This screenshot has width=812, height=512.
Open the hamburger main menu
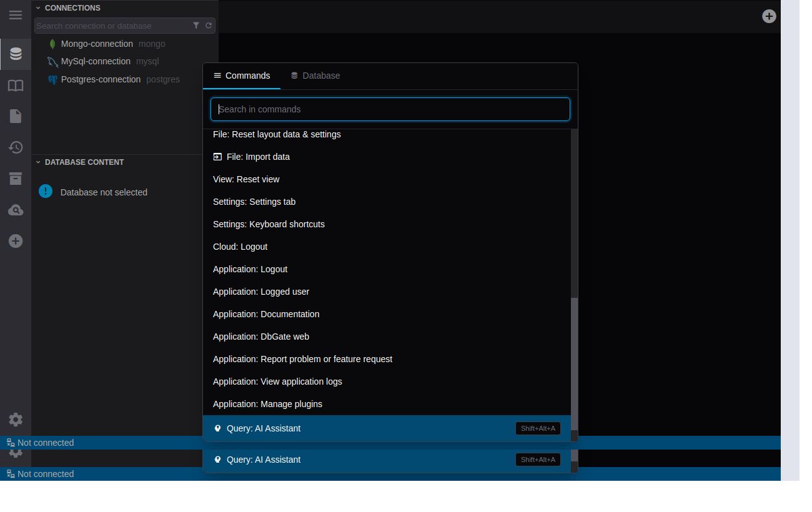(16, 15)
